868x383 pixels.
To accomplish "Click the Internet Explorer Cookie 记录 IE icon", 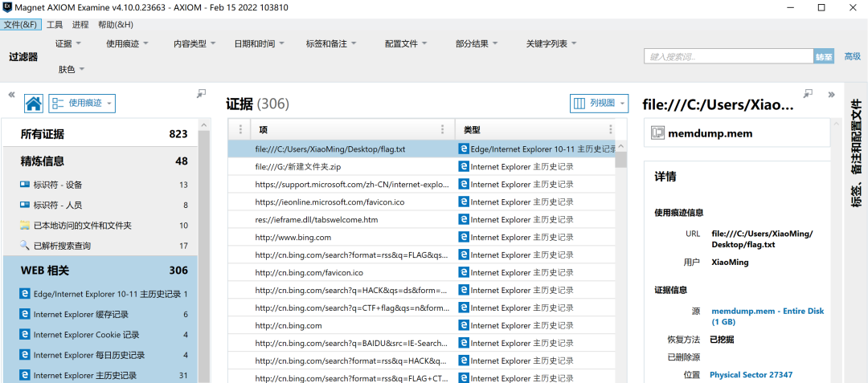I will coord(24,334).
